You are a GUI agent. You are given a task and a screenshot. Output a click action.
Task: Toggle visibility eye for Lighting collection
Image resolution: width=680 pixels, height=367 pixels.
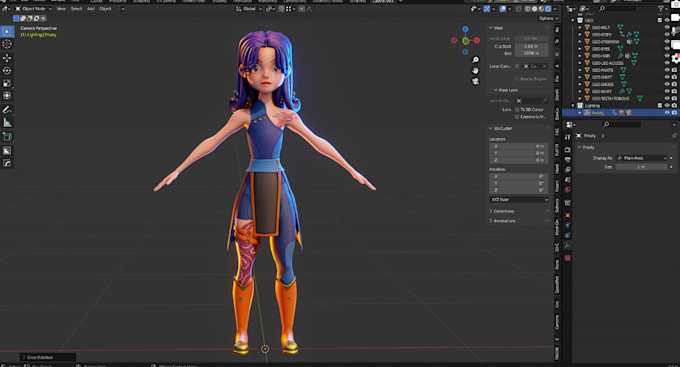tap(667, 105)
